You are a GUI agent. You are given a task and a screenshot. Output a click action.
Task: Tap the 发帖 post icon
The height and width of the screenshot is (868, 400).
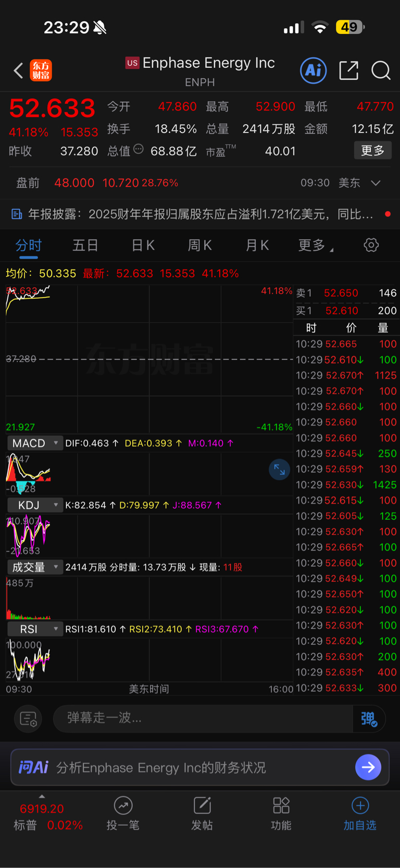[x=202, y=805]
